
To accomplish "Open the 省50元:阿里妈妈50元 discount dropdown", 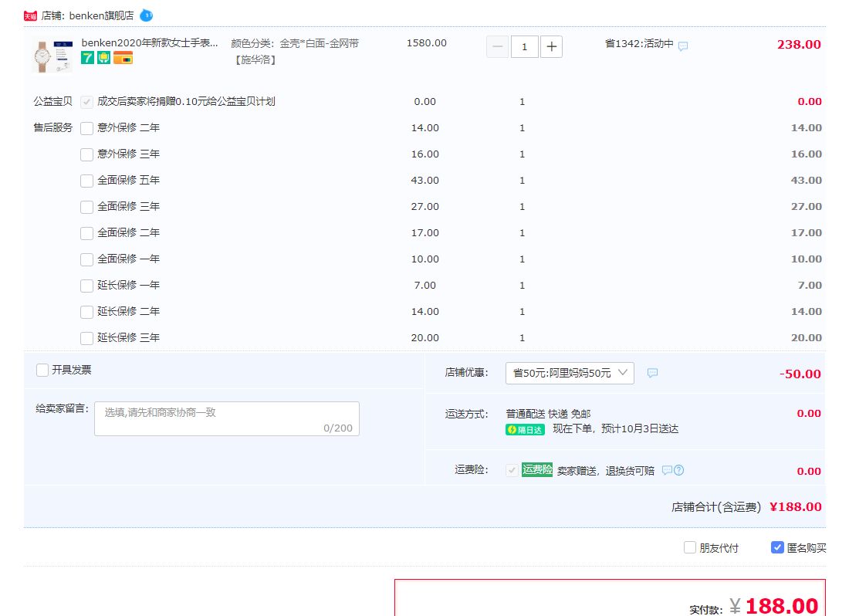I will 570,373.
